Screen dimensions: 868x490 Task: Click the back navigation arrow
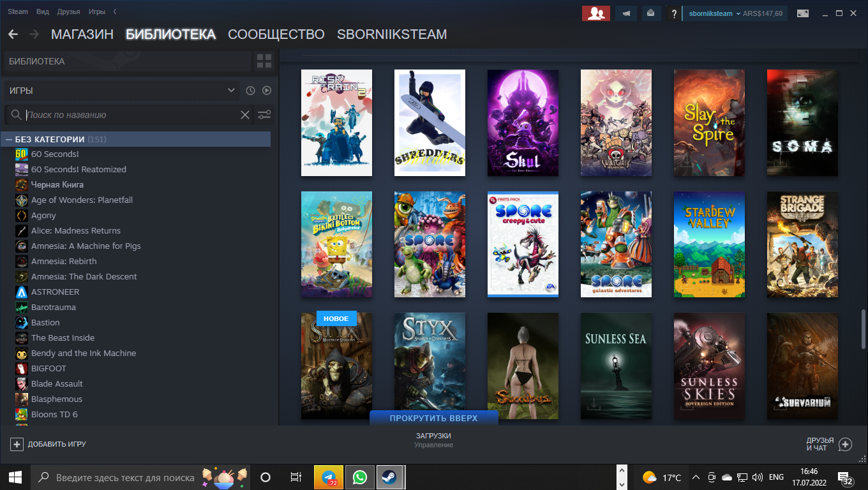coord(13,34)
